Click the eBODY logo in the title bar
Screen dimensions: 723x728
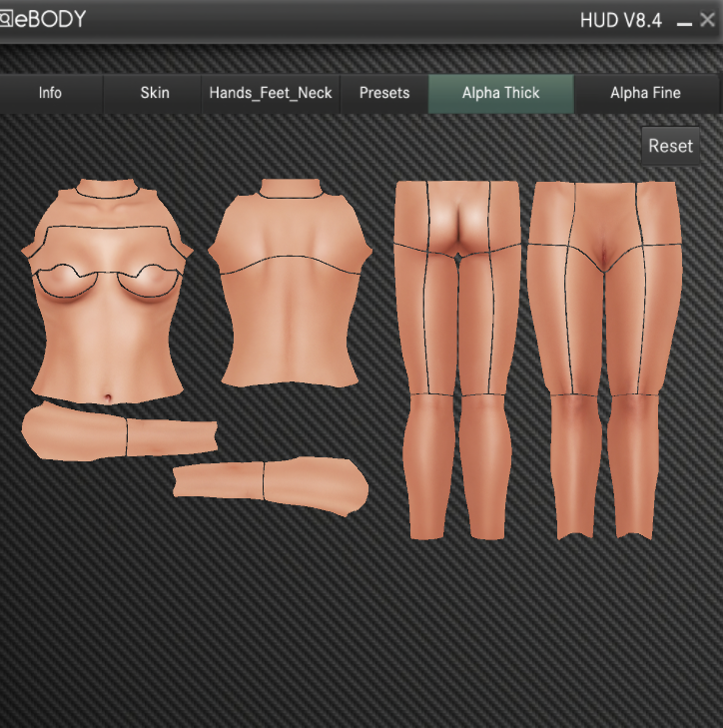pyautogui.click(x=44, y=19)
